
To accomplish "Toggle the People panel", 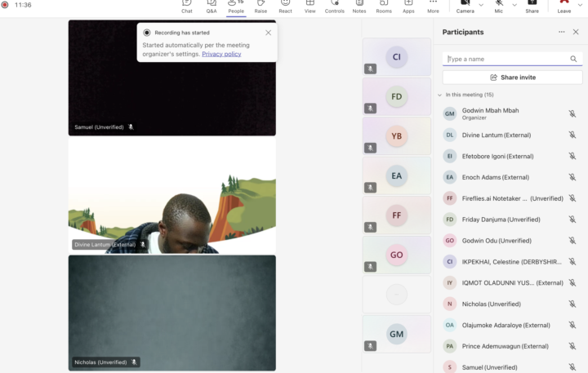I will tap(236, 7).
